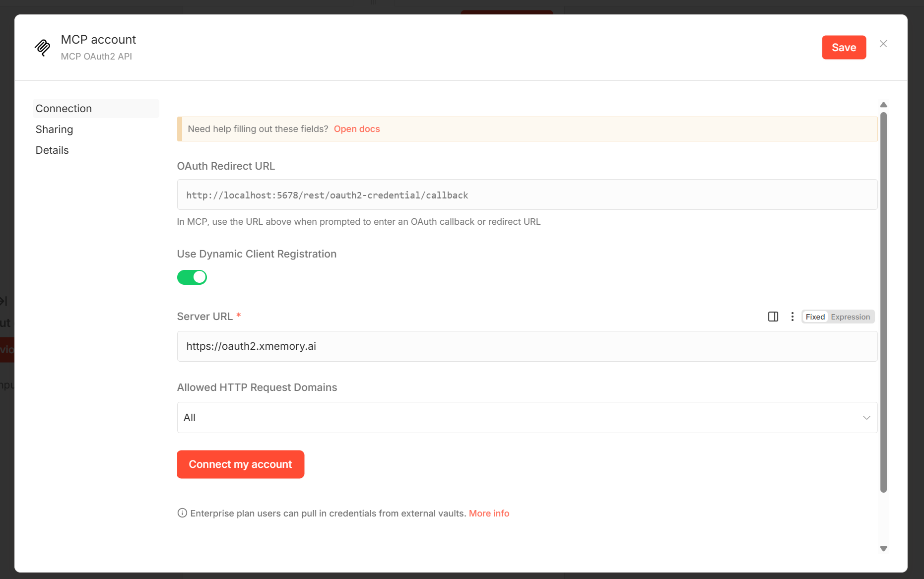Click Connect my account button
This screenshot has width=924, height=579.
pos(240,464)
